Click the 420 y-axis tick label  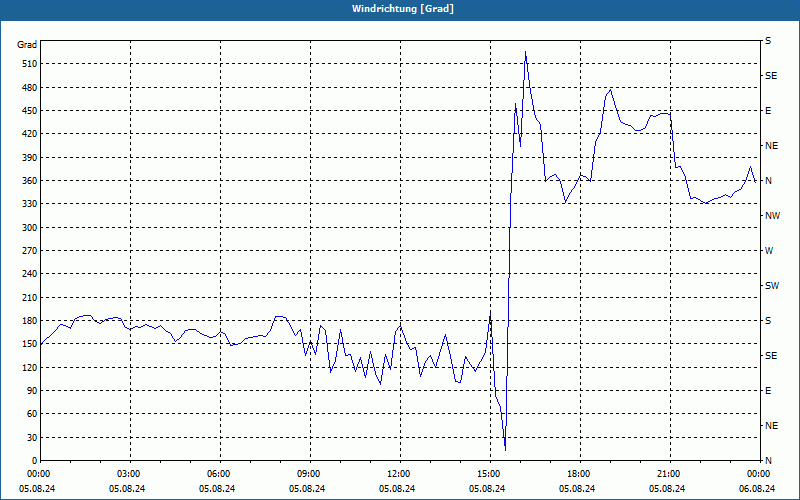(29, 134)
